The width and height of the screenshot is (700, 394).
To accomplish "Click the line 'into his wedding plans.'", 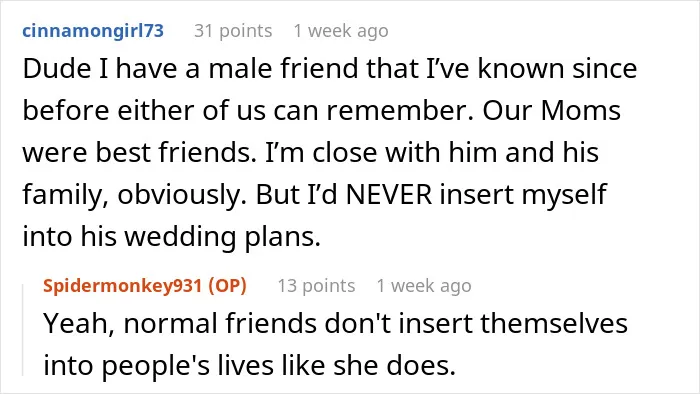I will (x=172, y=236).
